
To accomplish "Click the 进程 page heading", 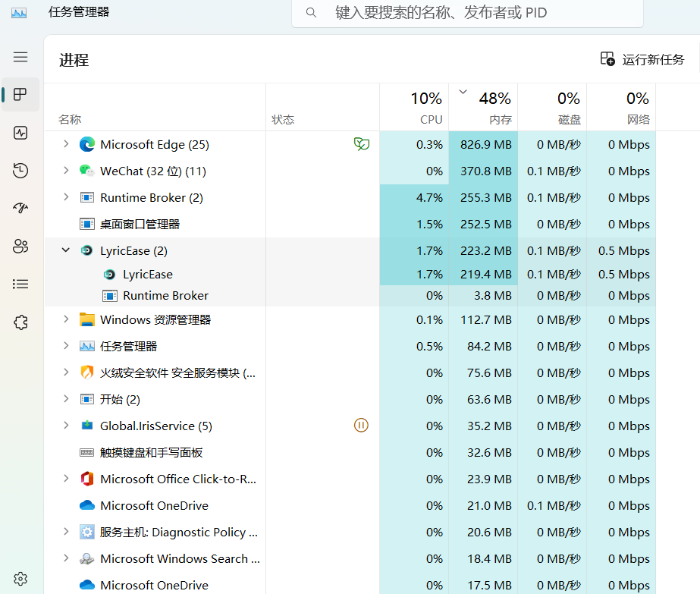I will [x=74, y=60].
